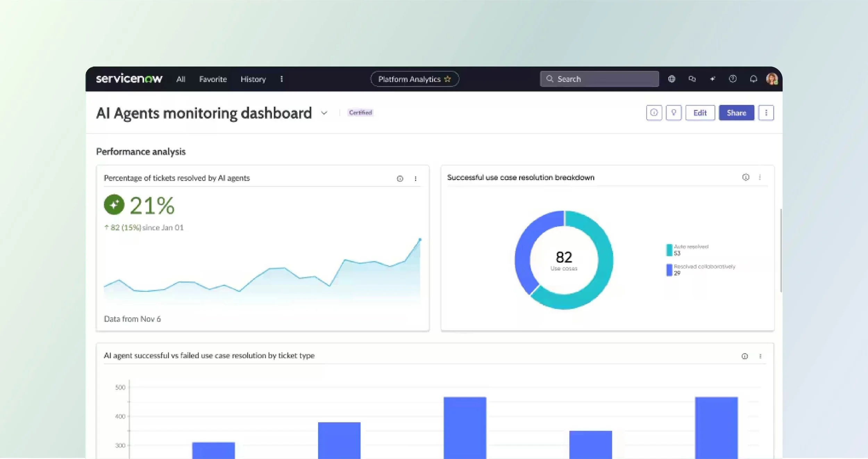Open the chat conversations icon
This screenshot has height=459, width=868.
point(692,79)
